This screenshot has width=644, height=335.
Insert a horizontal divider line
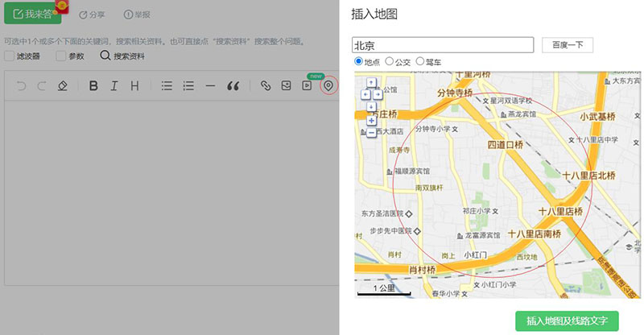coord(210,86)
